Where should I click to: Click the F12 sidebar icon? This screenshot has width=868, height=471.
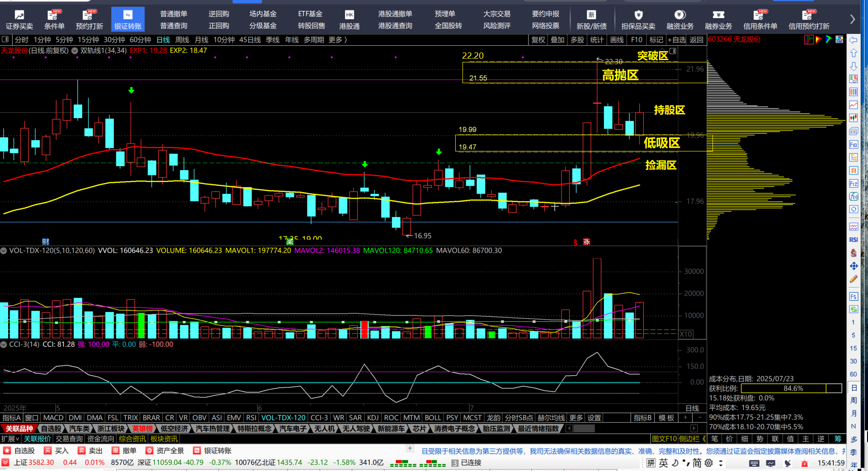(854, 183)
